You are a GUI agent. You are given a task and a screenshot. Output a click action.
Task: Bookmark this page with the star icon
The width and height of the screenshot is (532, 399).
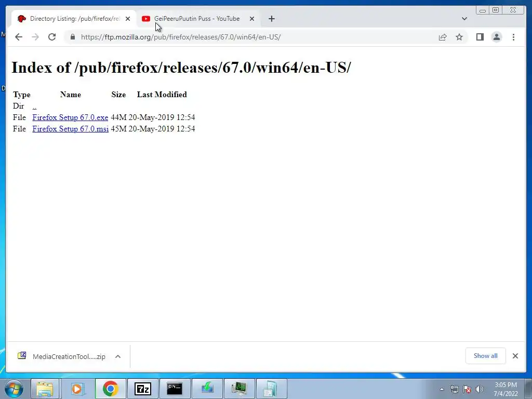point(459,37)
